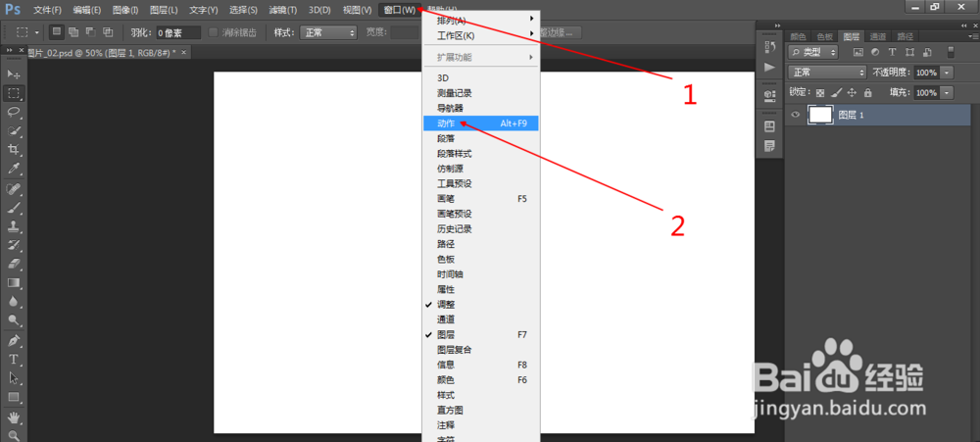980x442 pixels.
Task: Select the Dodge tool
Action: 13,320
